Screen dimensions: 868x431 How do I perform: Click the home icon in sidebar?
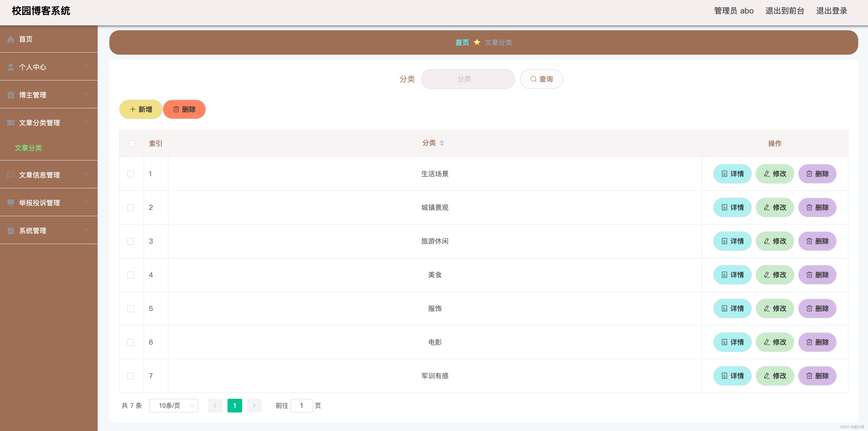click(11, 40)
